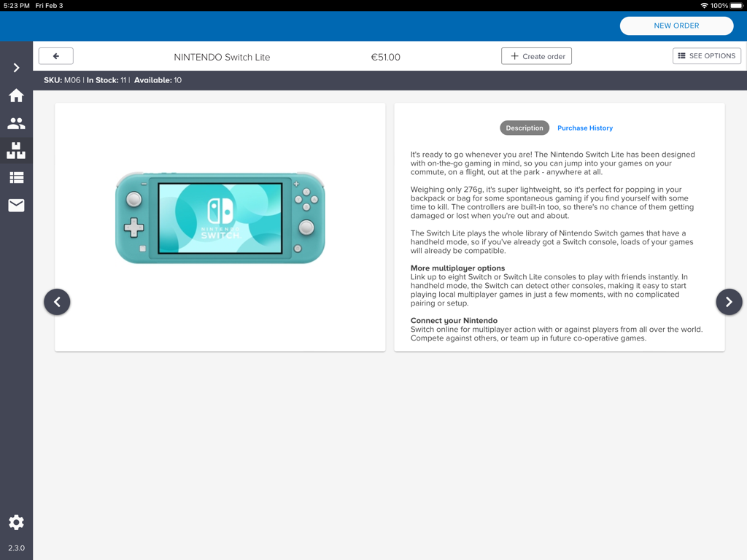Open the Orders list icon
This screenshot has height=560, width=747.
click(16, 177)
